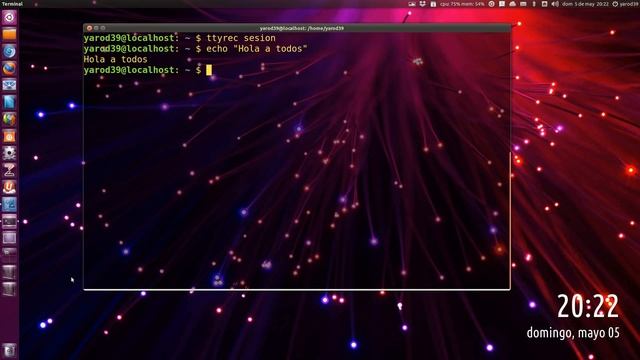Click the 'domingo, mayo 05' desktop date

tap(573, 333)
